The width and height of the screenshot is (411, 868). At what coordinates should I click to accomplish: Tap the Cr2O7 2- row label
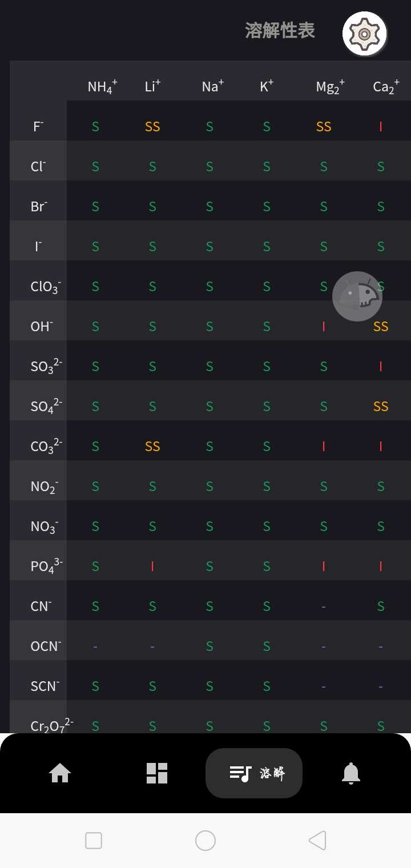(51, 725)
